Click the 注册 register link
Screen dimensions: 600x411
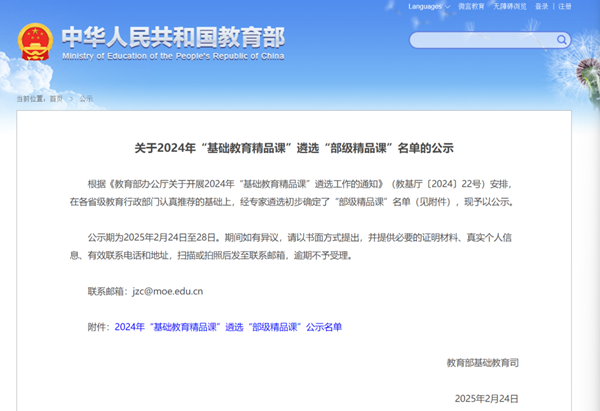click(x=565, y=6)
